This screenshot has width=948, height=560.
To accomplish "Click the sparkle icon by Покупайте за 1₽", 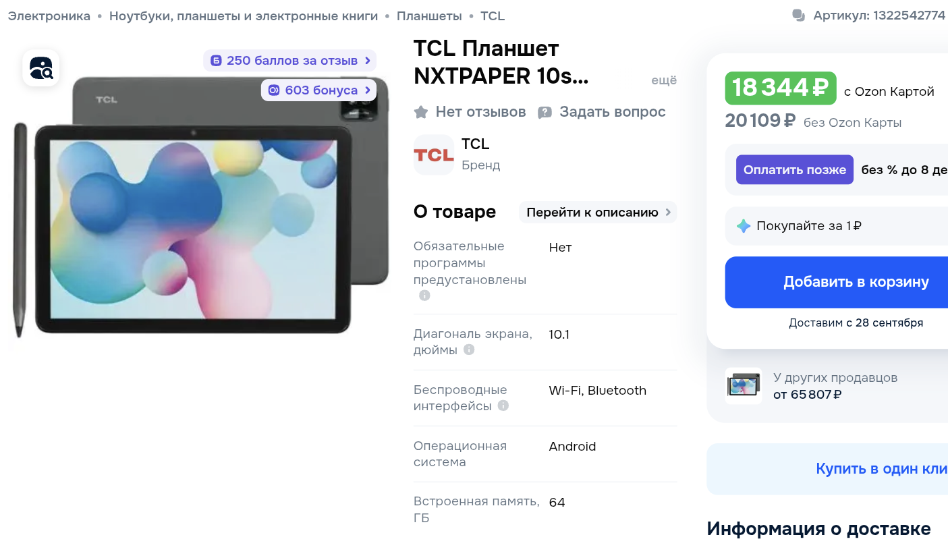I will (x=744, y=226).
